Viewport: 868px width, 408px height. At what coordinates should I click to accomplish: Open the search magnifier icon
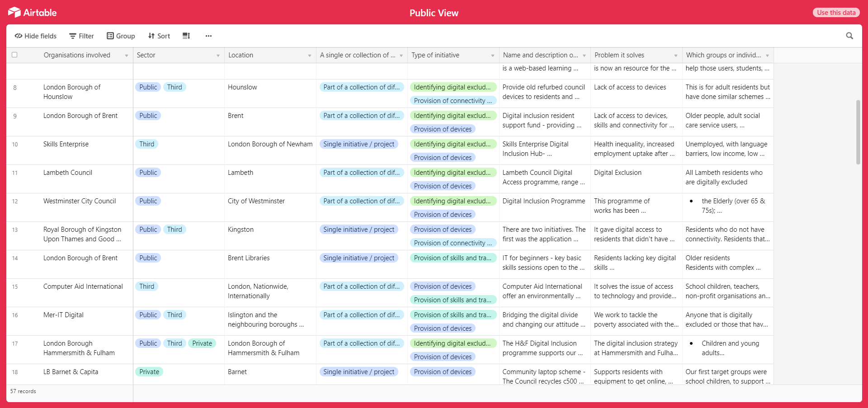pos(849,36)
